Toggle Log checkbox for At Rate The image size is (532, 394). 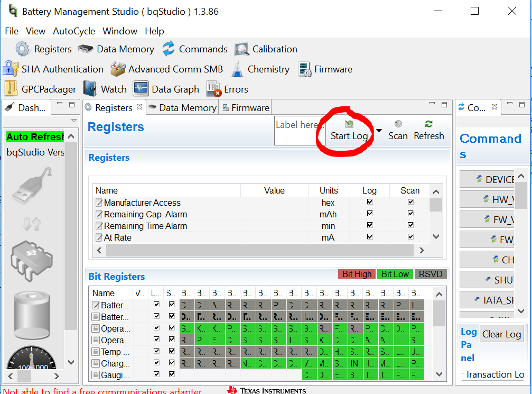click(370, 236)
